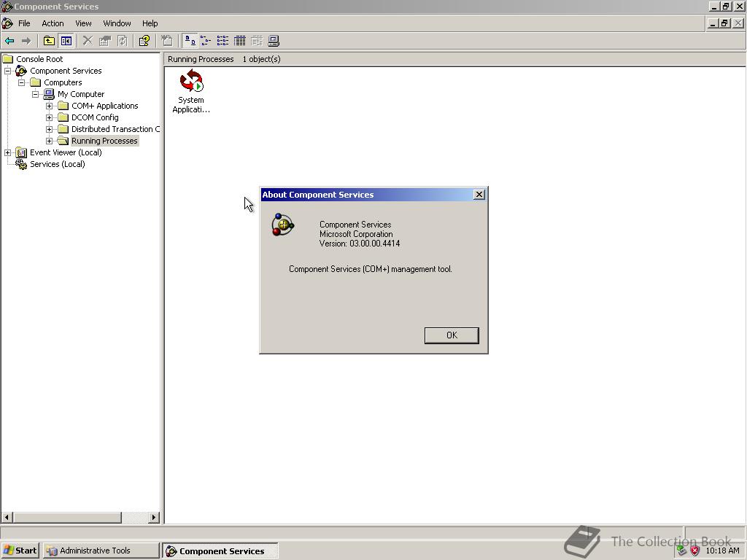Click the red shield tray icon

point(695,551)
